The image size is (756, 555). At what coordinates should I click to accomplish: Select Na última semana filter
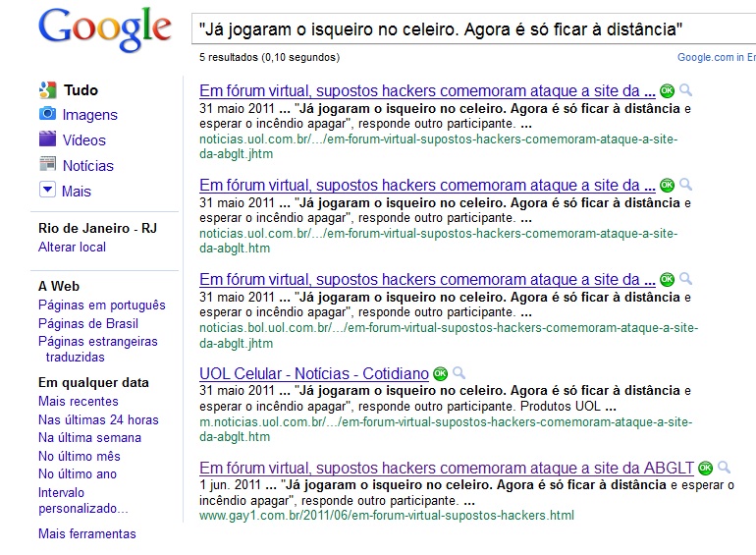click(89, 438)
